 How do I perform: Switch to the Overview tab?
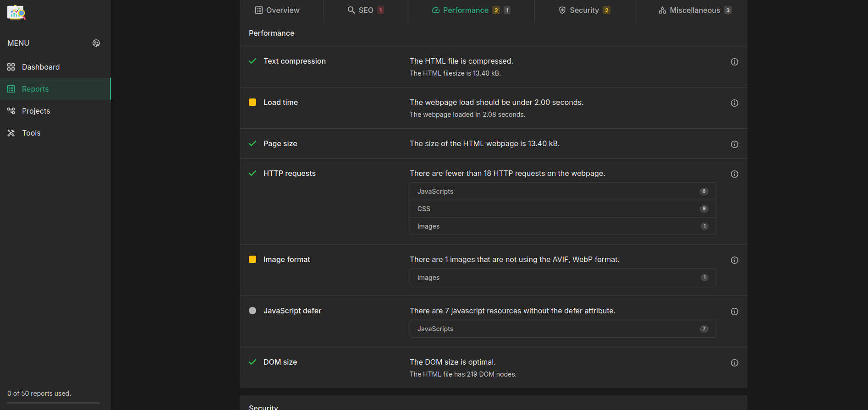[x=277, y=10]
